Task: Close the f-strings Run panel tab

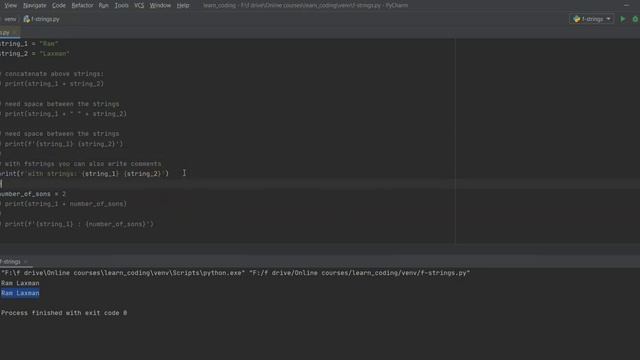Action: [25, 262]
